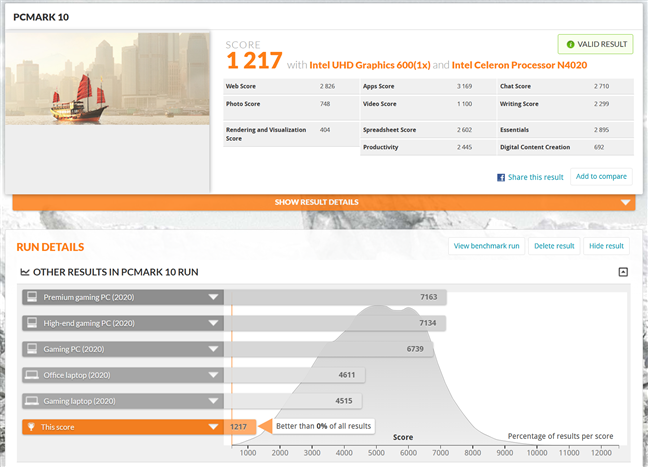This screenshot has height=467, width=648.
Task: Click the Valid Result badge
Action: [596, 44]
